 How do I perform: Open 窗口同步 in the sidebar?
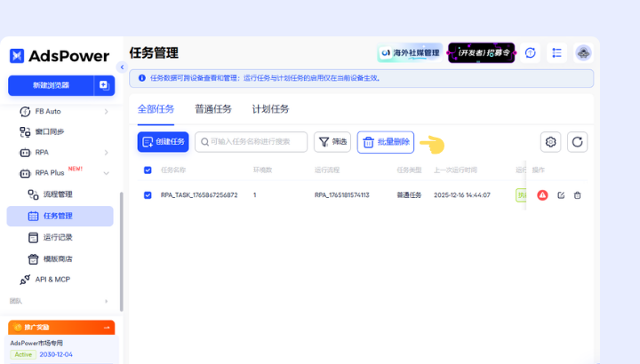point(50,131)
